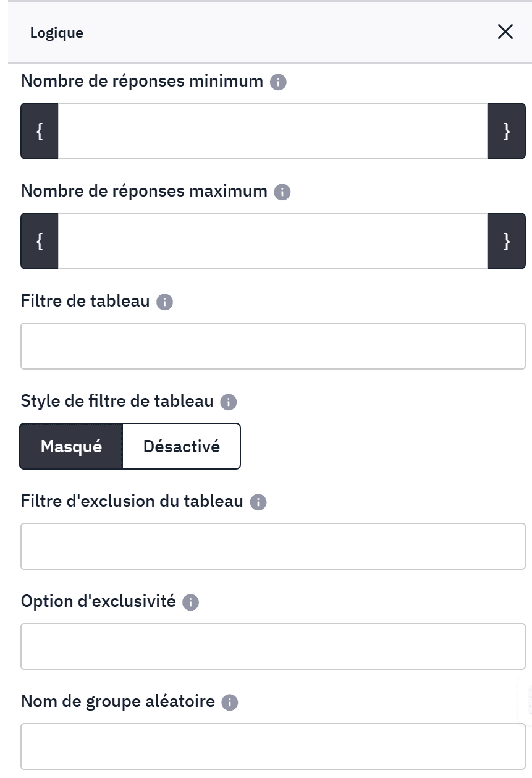Focus the Filtre de tableau text field
Screen dimensions: 532x778
272,346
